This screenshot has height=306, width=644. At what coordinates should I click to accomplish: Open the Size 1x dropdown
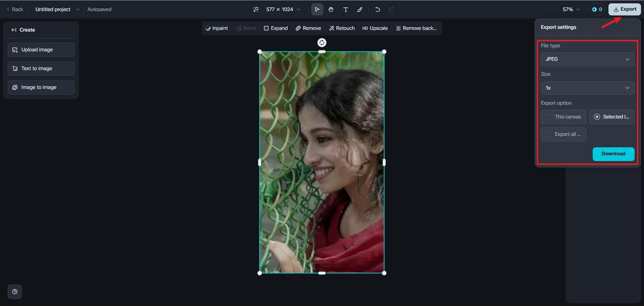588,88
